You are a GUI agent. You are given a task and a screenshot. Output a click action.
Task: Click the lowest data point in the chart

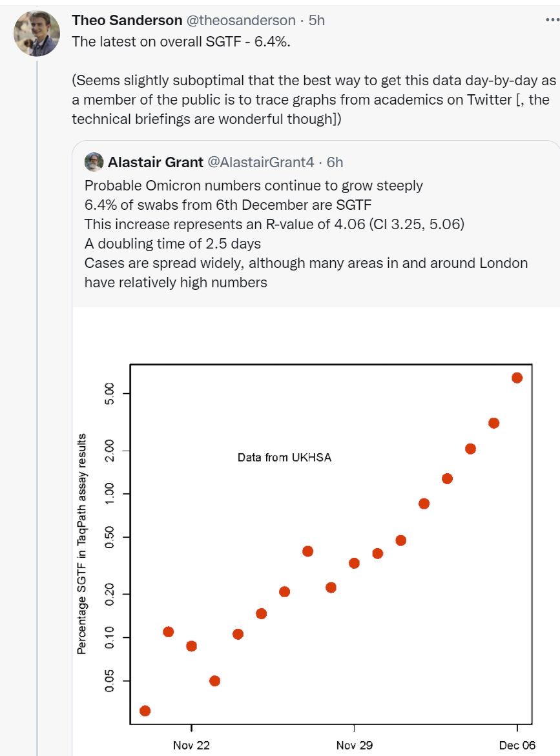[145, 711]
